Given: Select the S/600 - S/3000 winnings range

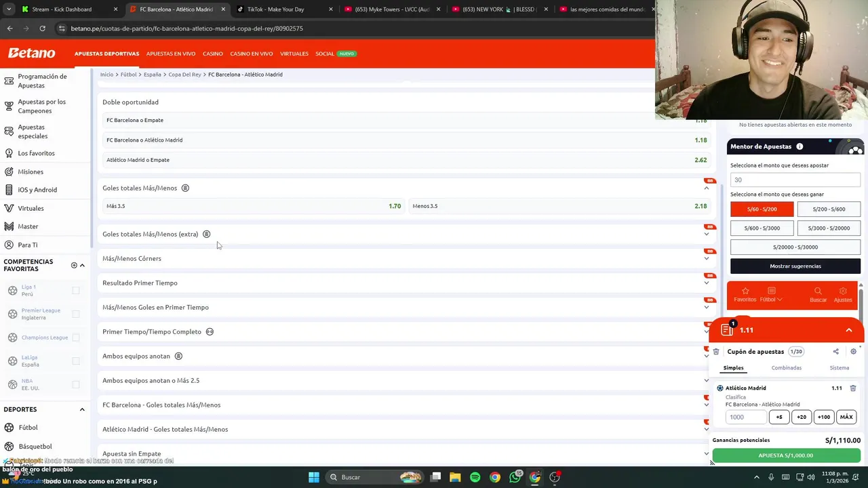Looking at the screenshot, I should 762,228.
